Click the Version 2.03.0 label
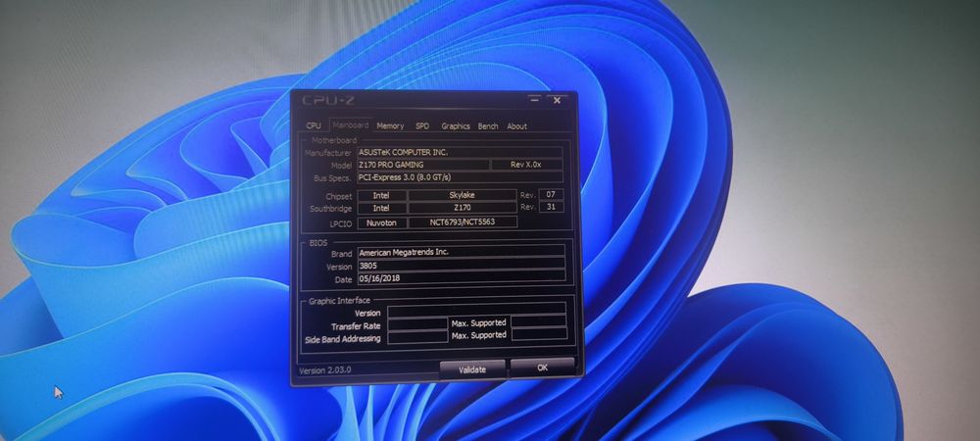The height and width of the screenshot is (441, 980). click(325, 369)
